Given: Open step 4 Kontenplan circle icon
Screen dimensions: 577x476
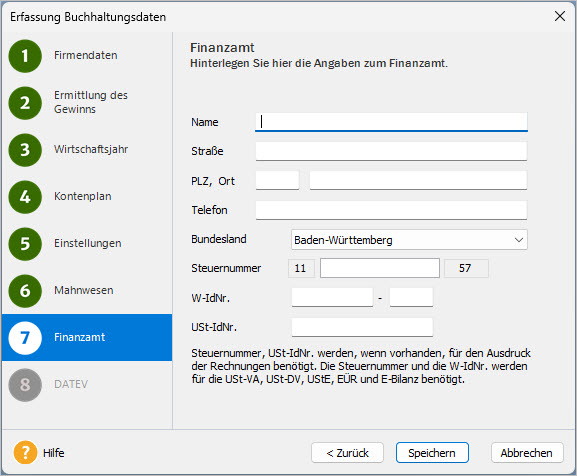Looking at the screenshot, I should [25, 197].
